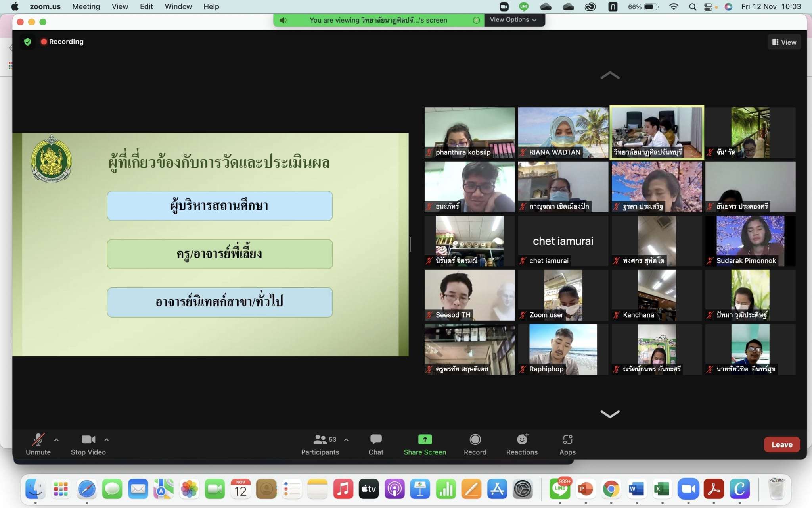Screen dimensions: 812x508
Task: Expand video options arrow beside Stop Video
Action: coord(106,440)
